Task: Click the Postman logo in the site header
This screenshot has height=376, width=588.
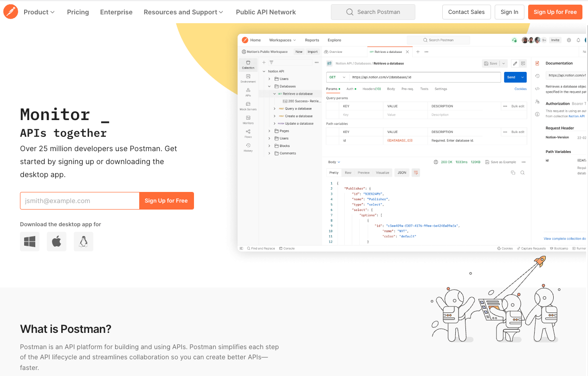Action: pyautogui.click(x=11, y=12)
